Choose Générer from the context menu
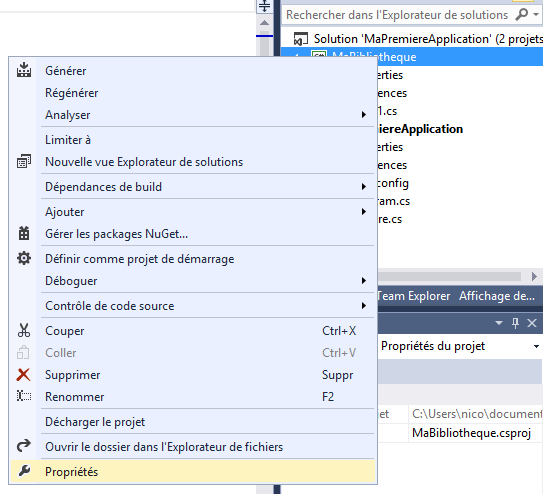 point(194,71)
